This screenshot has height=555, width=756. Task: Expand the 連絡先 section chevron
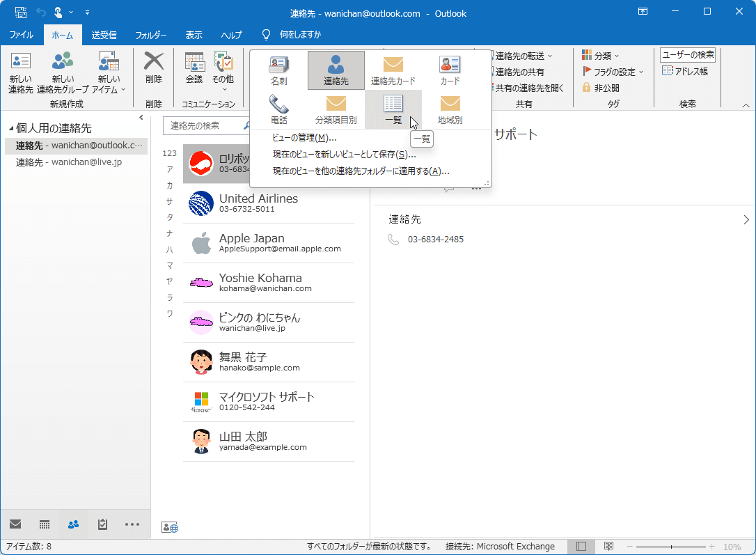[746, 220]
